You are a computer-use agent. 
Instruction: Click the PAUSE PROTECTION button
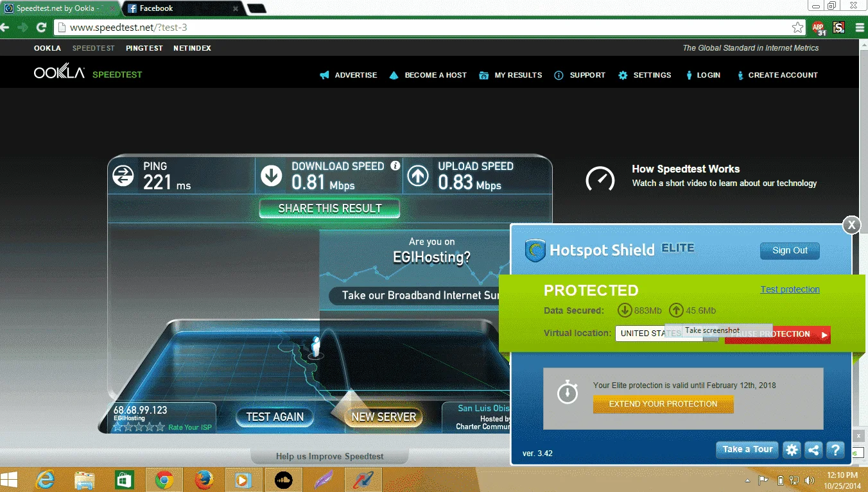click(777, 334)
